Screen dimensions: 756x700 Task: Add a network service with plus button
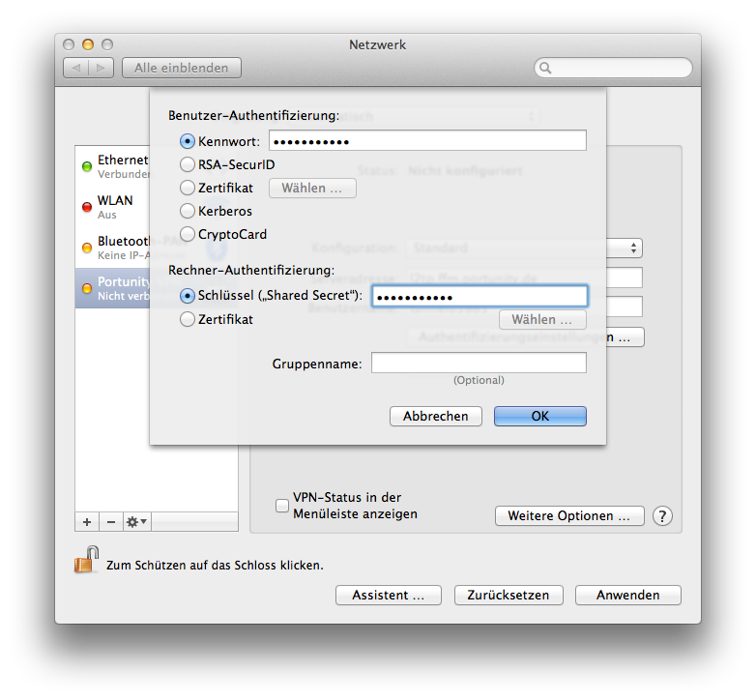pos(87,521)
